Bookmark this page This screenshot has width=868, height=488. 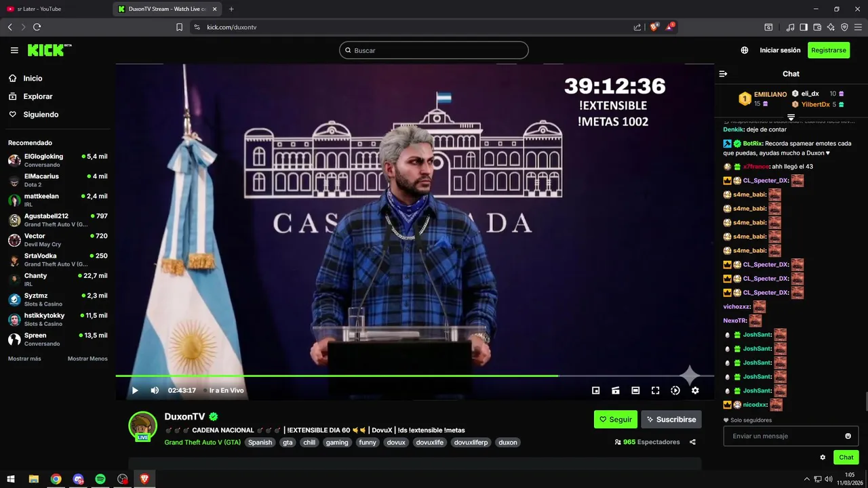coord(179,27)
